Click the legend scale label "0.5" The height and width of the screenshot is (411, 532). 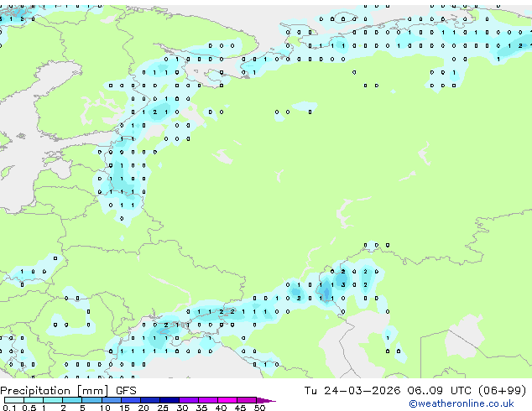click(29, 408)
